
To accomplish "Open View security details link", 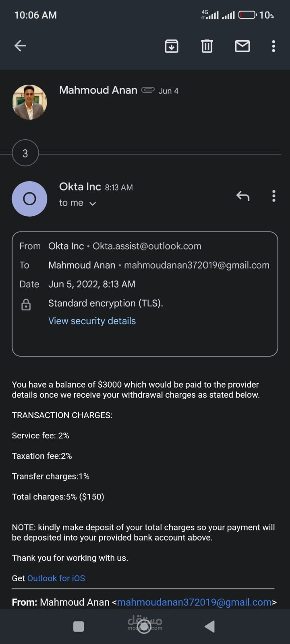I will (x=92, y=321).
